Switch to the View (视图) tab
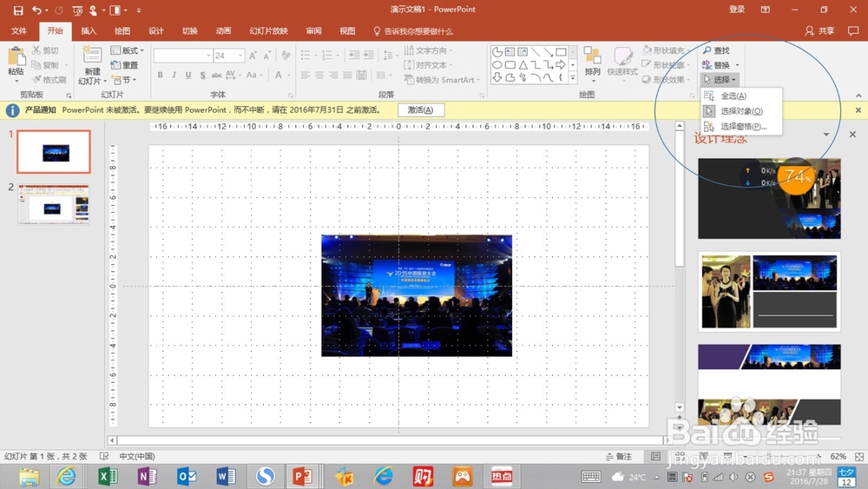This screenshot has height=489, width=868. [347, 31]
